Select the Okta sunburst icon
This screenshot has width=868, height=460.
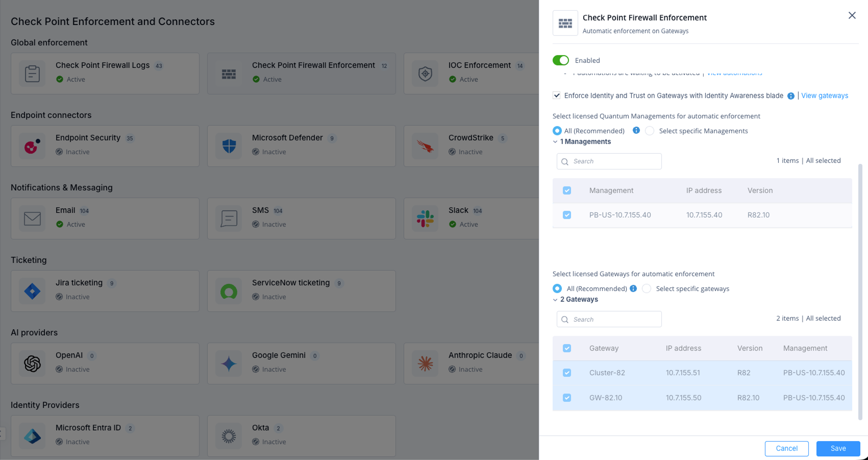point(229,436)
